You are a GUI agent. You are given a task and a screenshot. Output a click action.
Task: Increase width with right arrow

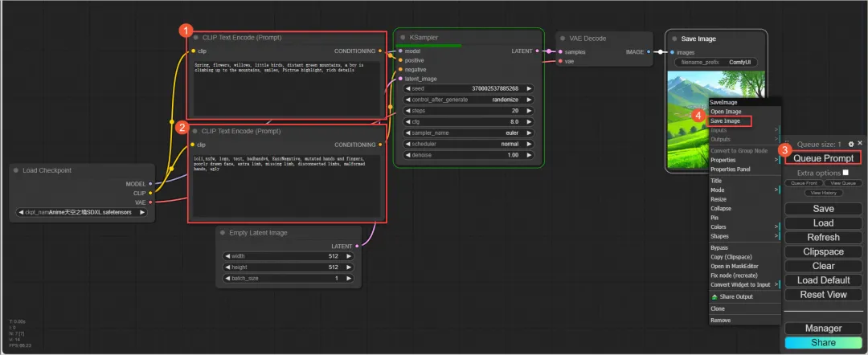(x=348, y=256)
